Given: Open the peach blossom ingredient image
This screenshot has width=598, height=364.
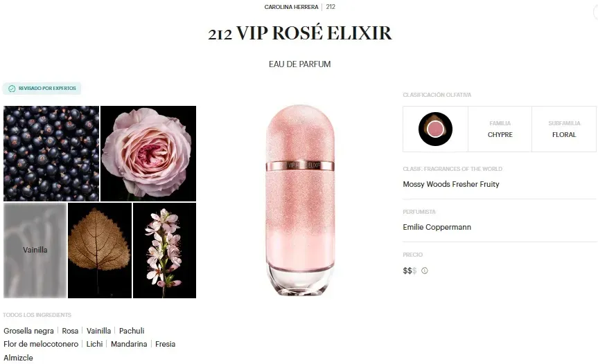Looking at the screenshot, I should [x=164, y=250].
